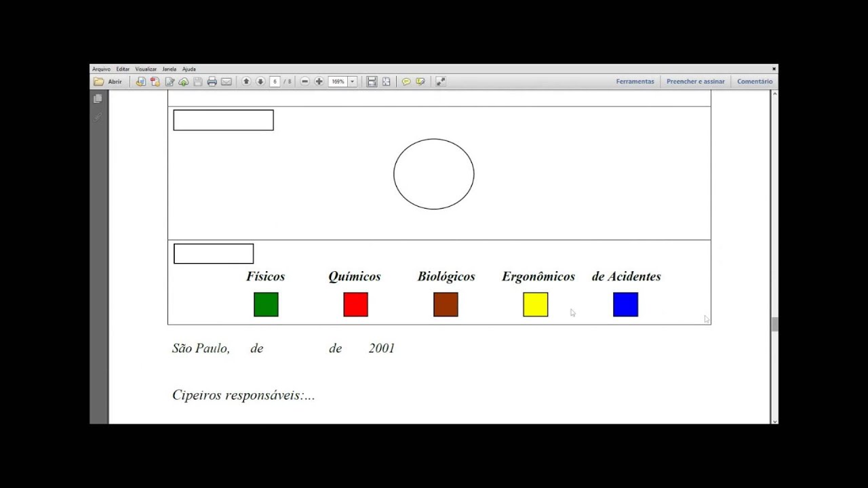Click the send email envelope icon
Screen dimensions: 868x488
tap(226, 81)
